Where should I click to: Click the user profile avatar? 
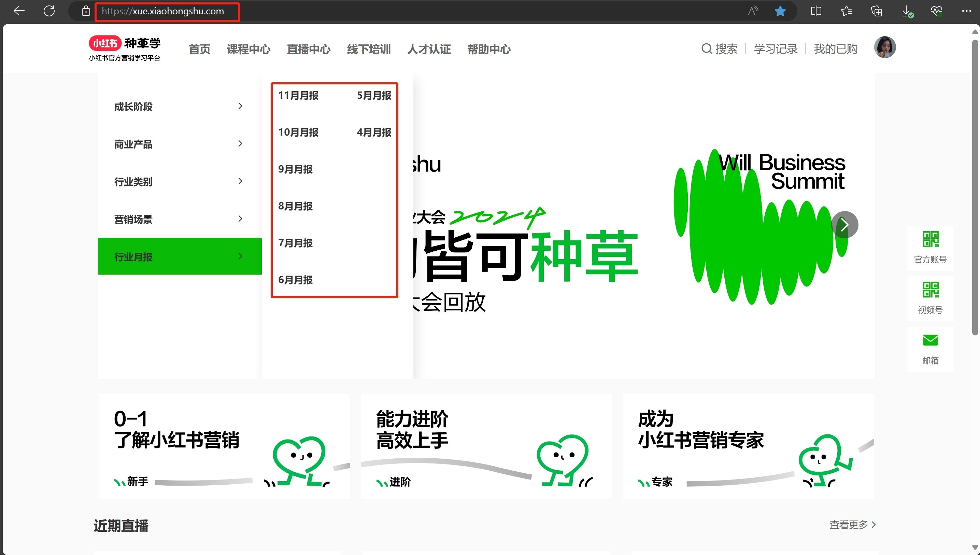pos(884,47)
